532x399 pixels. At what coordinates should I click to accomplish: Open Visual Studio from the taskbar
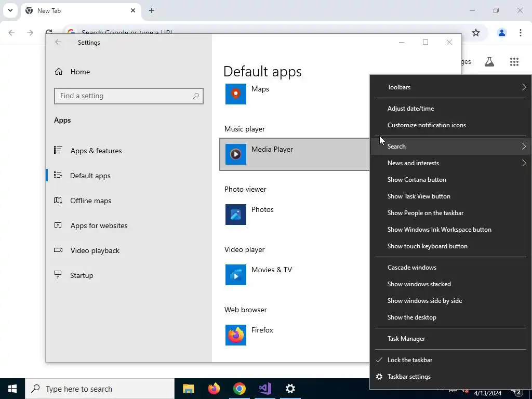[x=264, y=389]
